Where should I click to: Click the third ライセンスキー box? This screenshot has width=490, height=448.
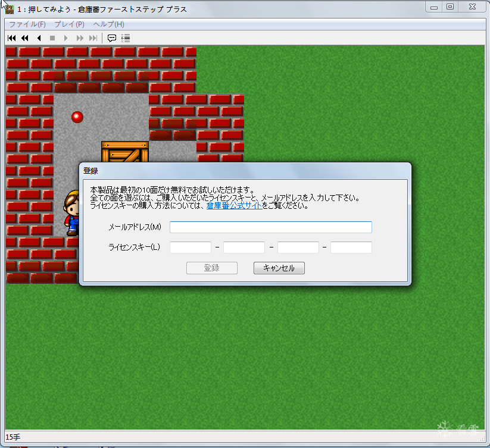click(x=298, y=248)
